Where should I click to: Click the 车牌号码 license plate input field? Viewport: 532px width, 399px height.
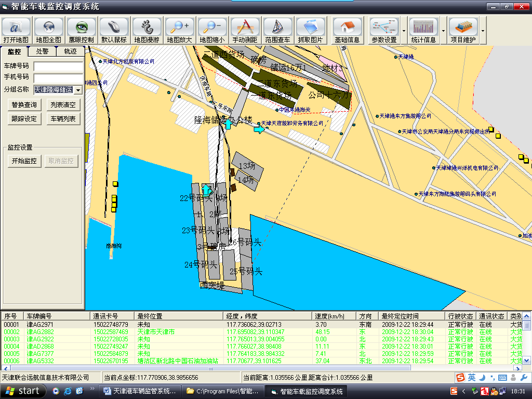pos(58,66)
